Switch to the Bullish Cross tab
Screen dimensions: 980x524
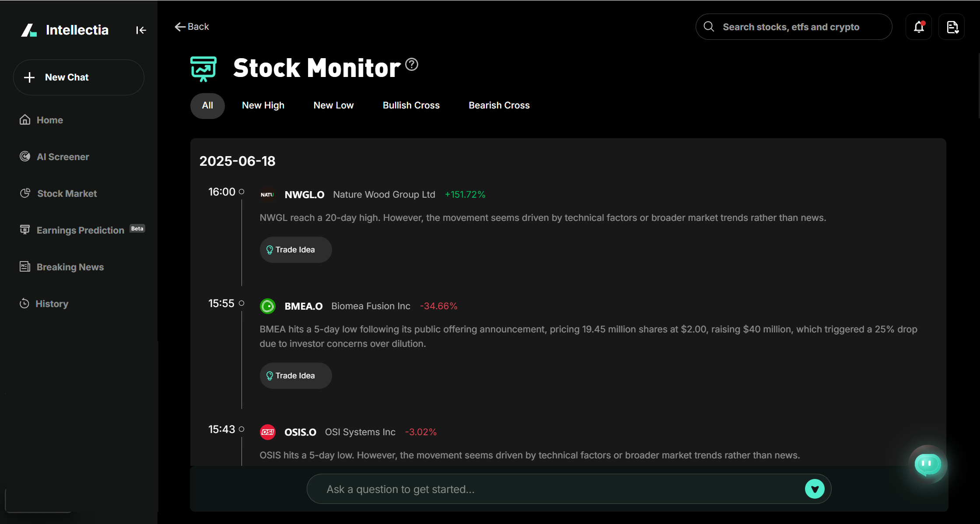[x=410, y=105]
